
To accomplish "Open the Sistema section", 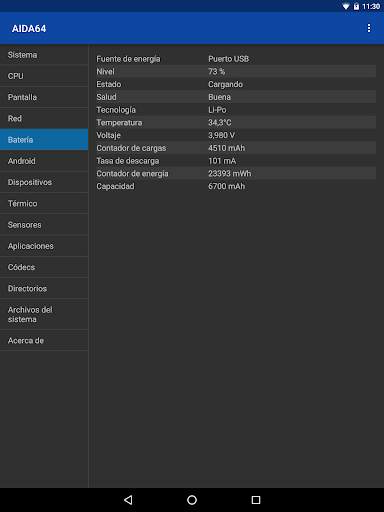I will coord(44,55).
